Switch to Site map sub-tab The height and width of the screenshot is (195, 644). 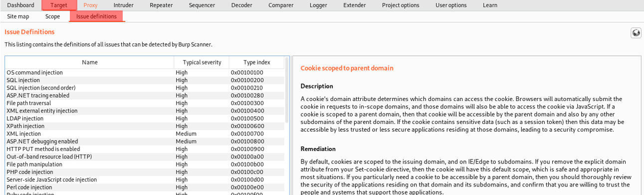click(x=18, y=16)
